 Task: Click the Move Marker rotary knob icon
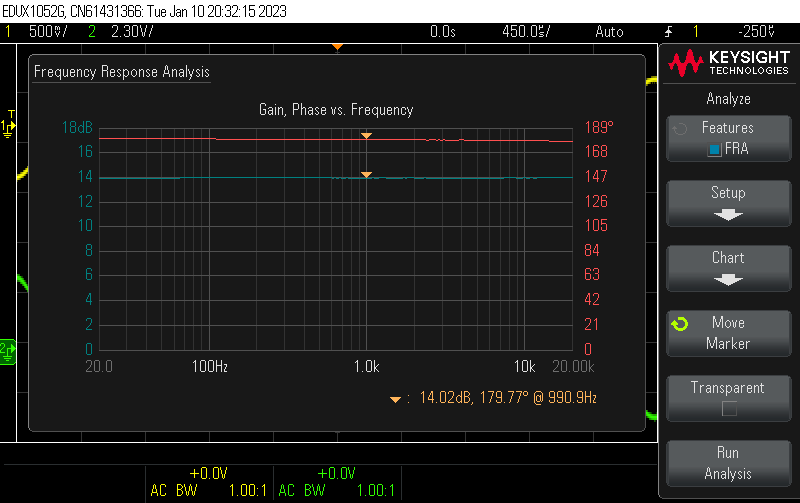(x=680, y=323)
